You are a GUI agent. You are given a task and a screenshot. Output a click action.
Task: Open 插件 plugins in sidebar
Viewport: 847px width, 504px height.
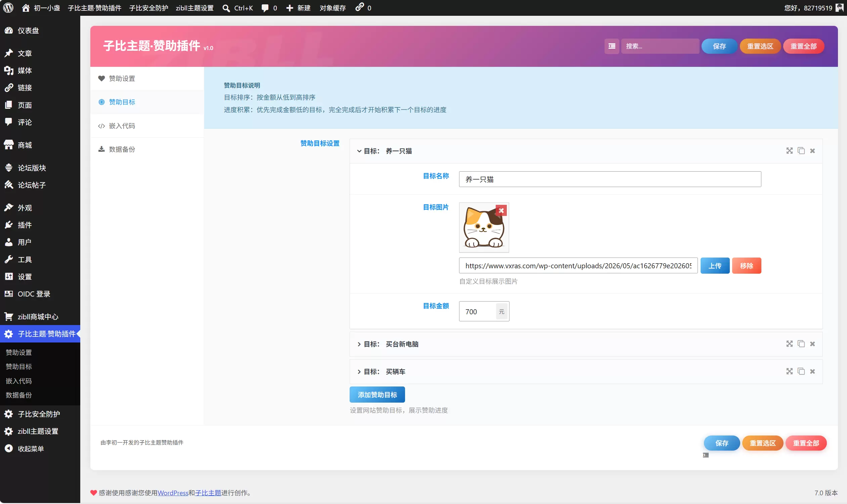tap(40, 225)
